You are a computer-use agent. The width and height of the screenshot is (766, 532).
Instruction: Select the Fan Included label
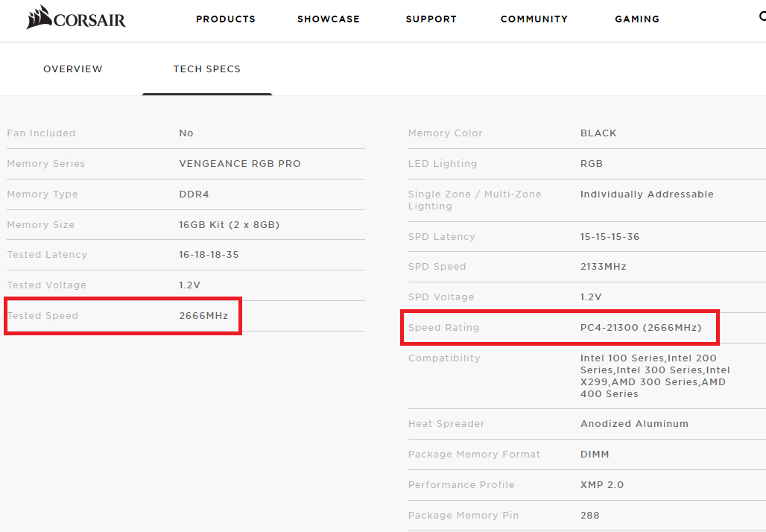click(x=41, y=133)
